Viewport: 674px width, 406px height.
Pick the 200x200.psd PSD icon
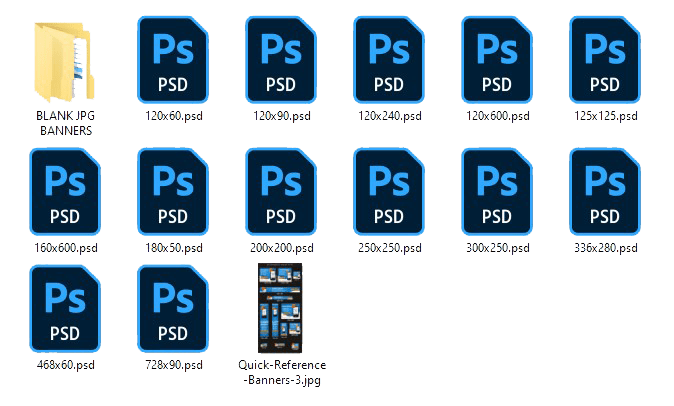[x=281, y=192]
